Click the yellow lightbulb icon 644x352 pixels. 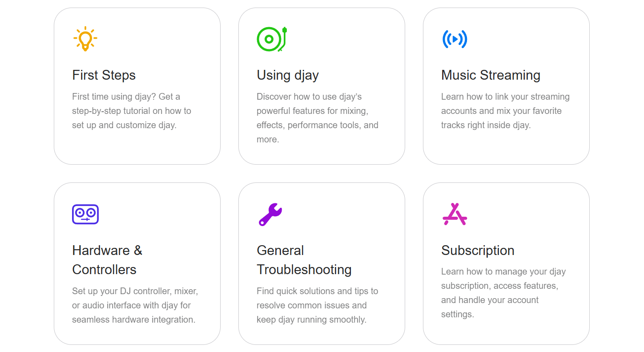click(85, 39)
